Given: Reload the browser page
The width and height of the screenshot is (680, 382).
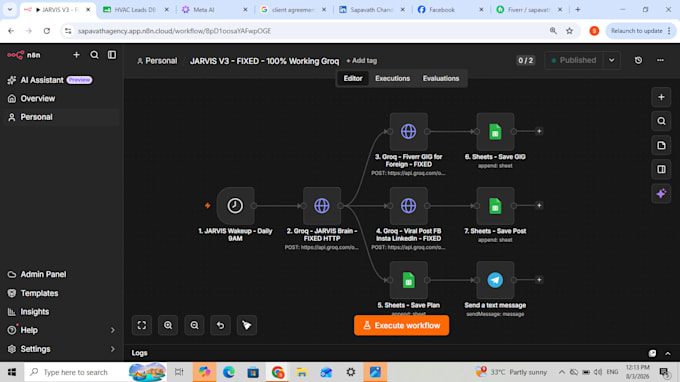Looking at the screenshot, I should click(47, 31).
